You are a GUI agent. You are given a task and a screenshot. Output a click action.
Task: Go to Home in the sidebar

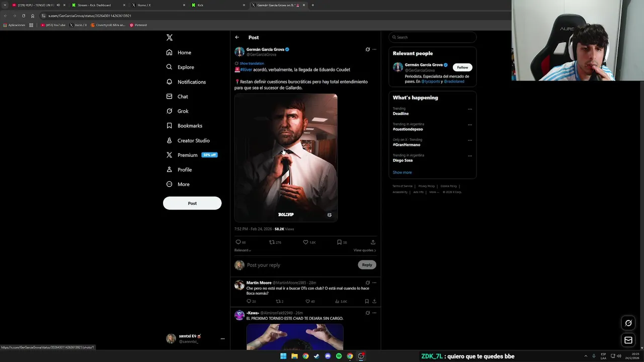[179, 52]
